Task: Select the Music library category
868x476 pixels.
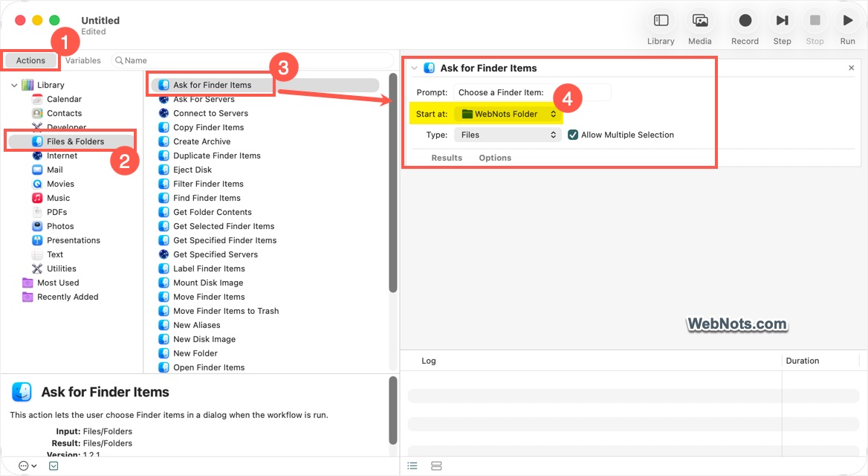Action: (x=57, y=198)
